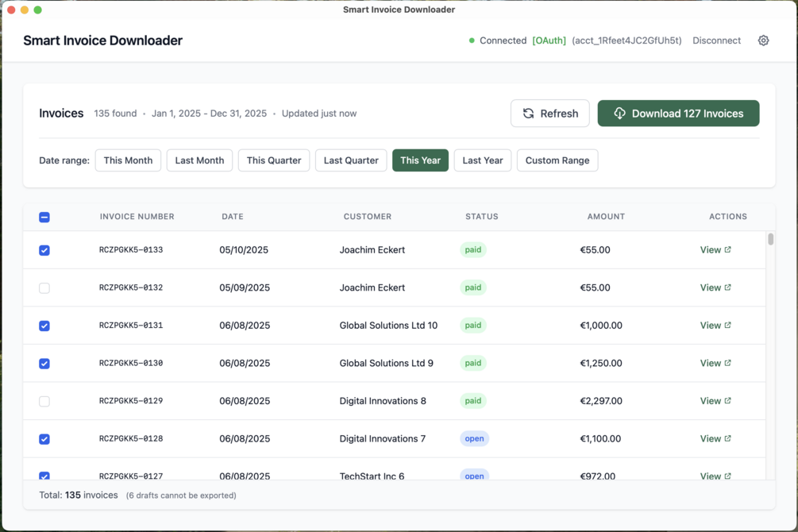This screenshot has height=532, width=798.
Task: Uncheck invoice RCZPGKK5-0131 checkbox
Action: [x=44, y=326]
